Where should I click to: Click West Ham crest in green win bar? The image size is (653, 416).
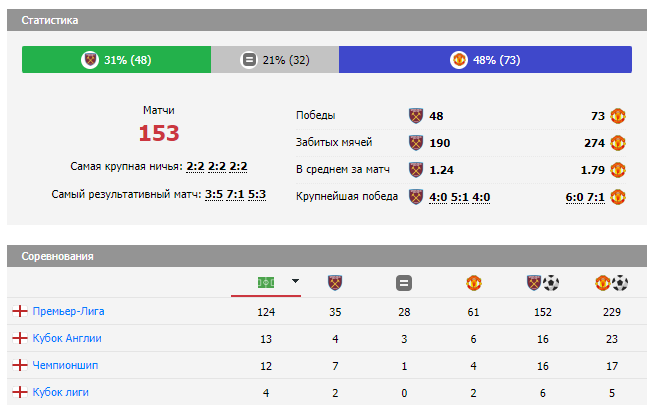[x=90, y=60]
